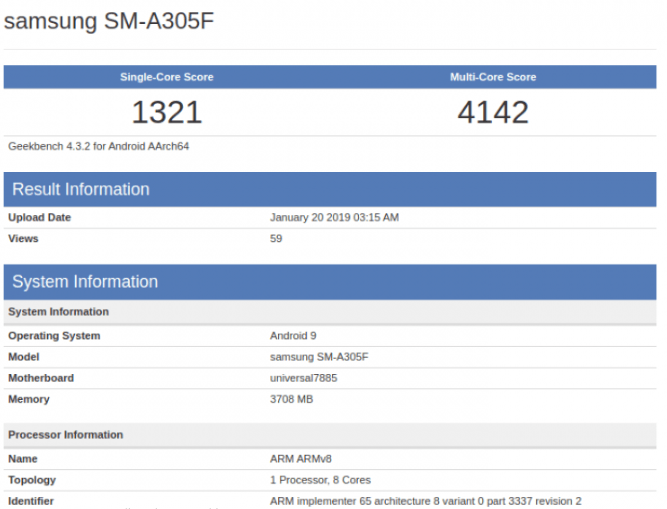667x509 pixels.
Task: Select the 'Single-Core Score' header label
Action: click(x=167, y=77)
